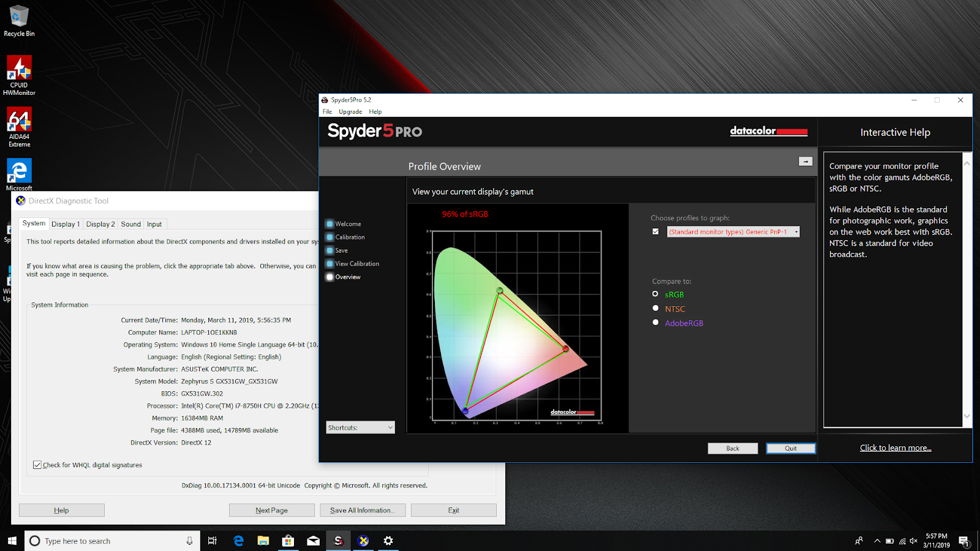Switch to Spyder5Pro taskbar button
Viewport: 980px width, 551px height.
pyautogui.click(x=338, y=541)
